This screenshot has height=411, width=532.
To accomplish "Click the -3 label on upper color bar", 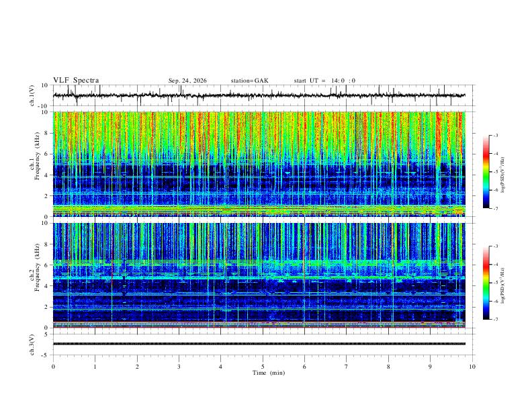I will point(495,135).
